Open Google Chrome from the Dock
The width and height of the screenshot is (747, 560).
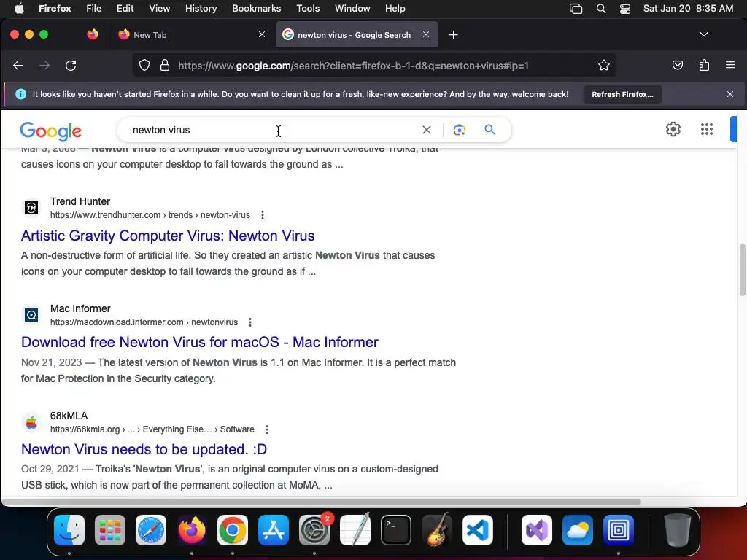tap(233, 529)
